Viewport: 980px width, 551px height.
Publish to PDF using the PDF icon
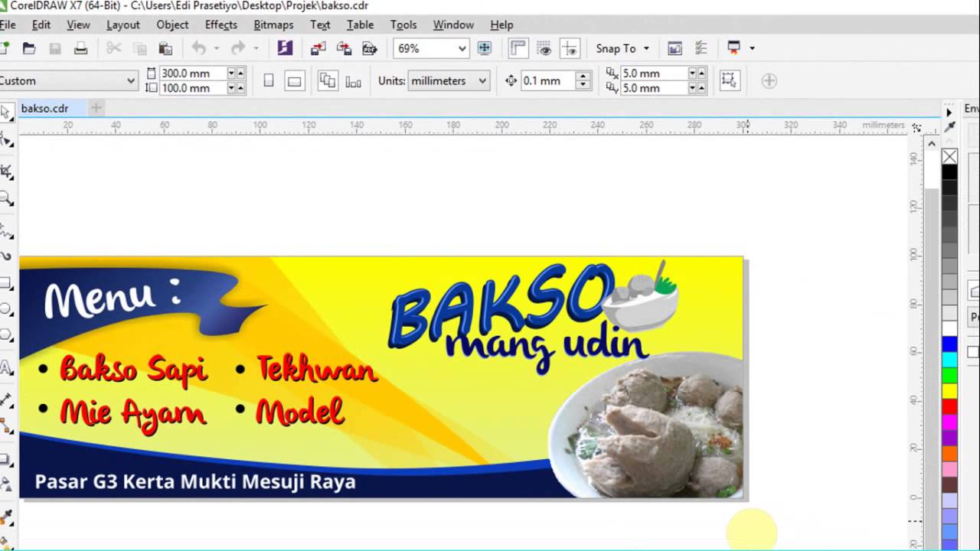tap(370, 48)
